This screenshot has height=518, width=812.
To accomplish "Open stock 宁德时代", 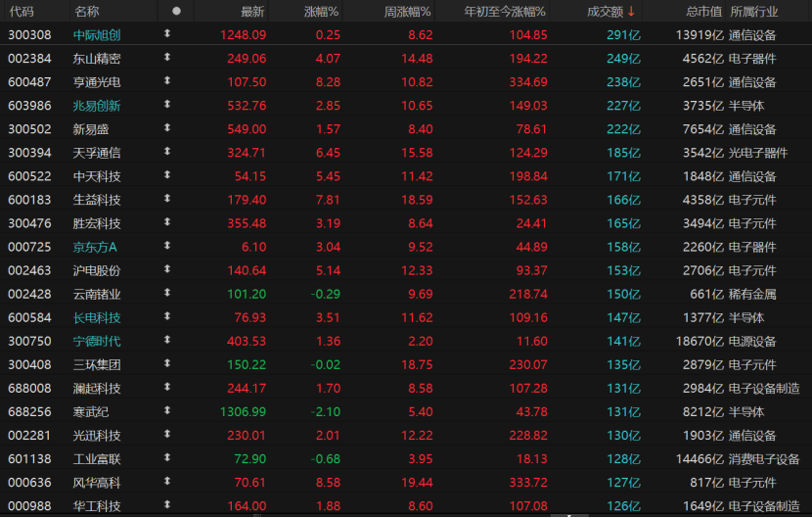I will [x=97, y=342].
